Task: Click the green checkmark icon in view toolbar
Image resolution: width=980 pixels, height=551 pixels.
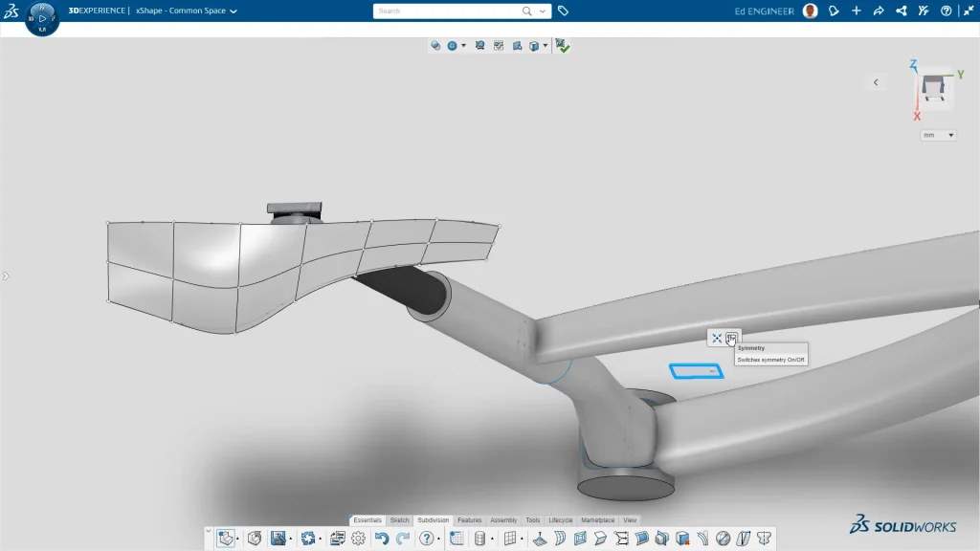Action: 563,45
